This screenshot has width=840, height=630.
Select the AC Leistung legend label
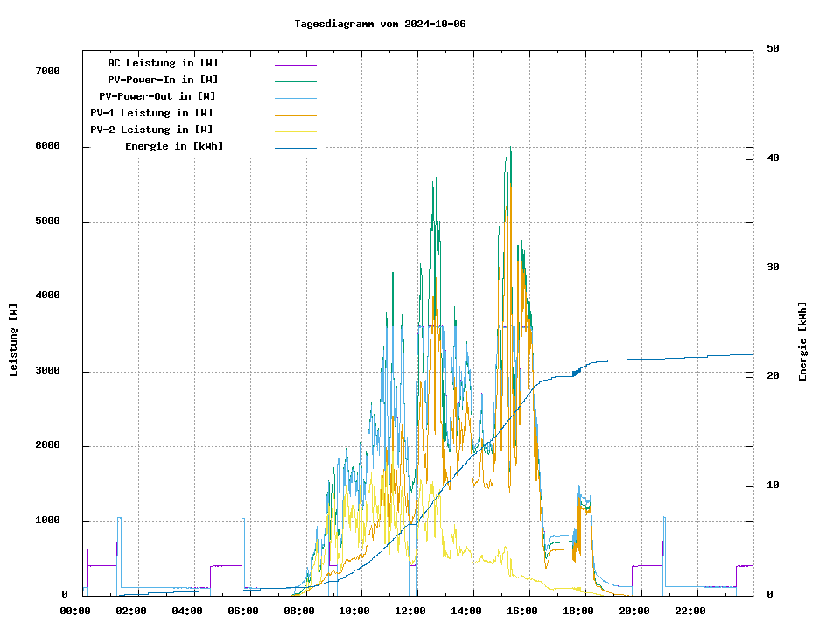pos(163,63)
